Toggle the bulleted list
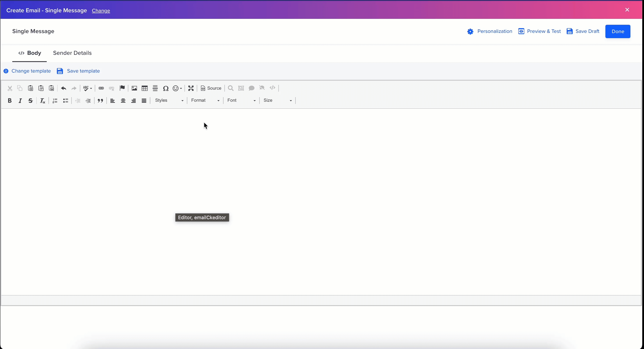The height and width of the screenshot is (349, 644). [x=66, y=100]
